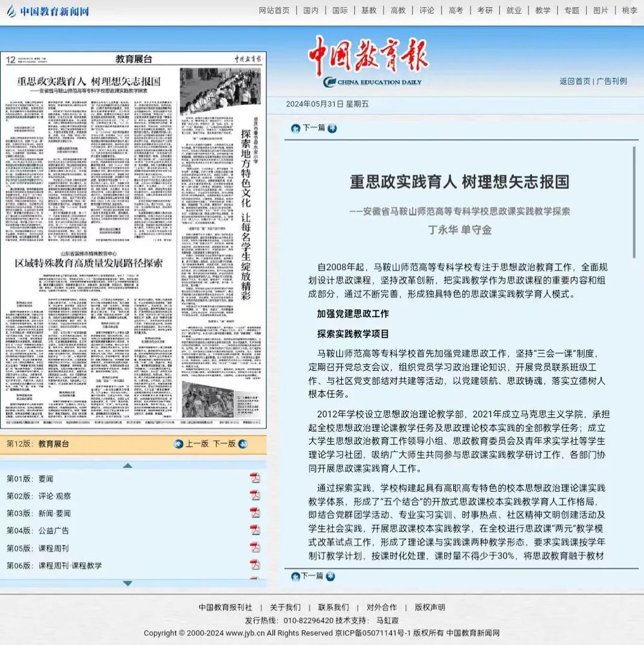The image size is (644, 645).
Task: Select 考研 in the top navigation bar
Action: [x=485, y=10]
